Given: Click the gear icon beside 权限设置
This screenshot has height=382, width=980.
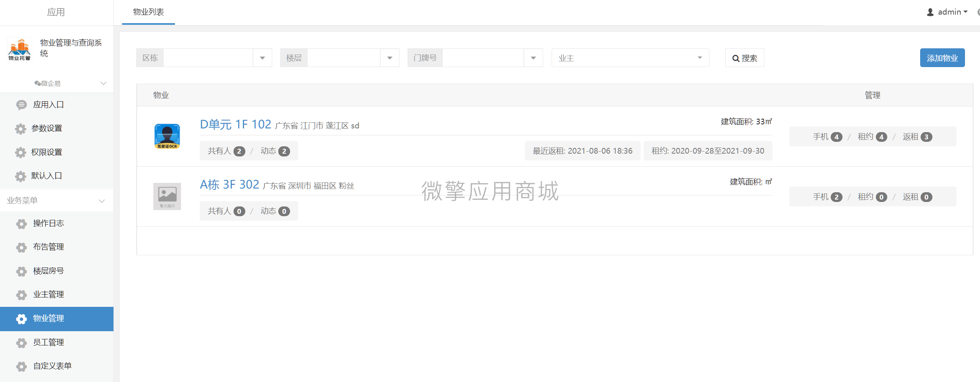Looking at the screenshot, I should click(x=21, y=152).
